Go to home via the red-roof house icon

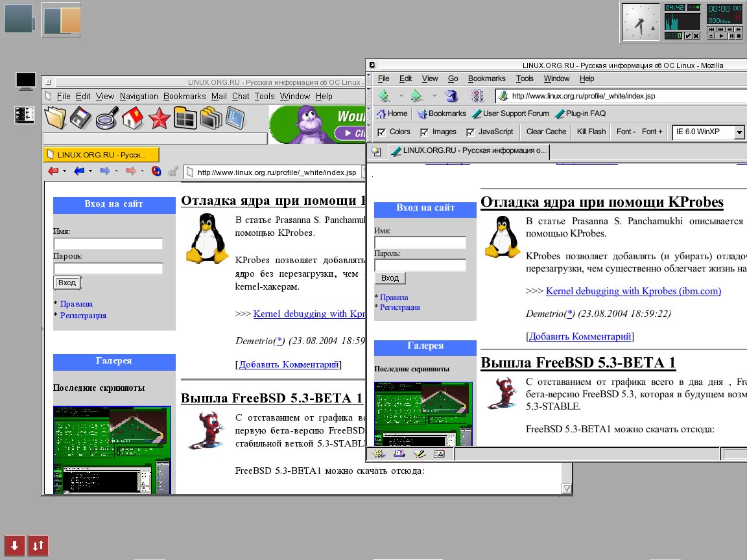coord(132,119)
